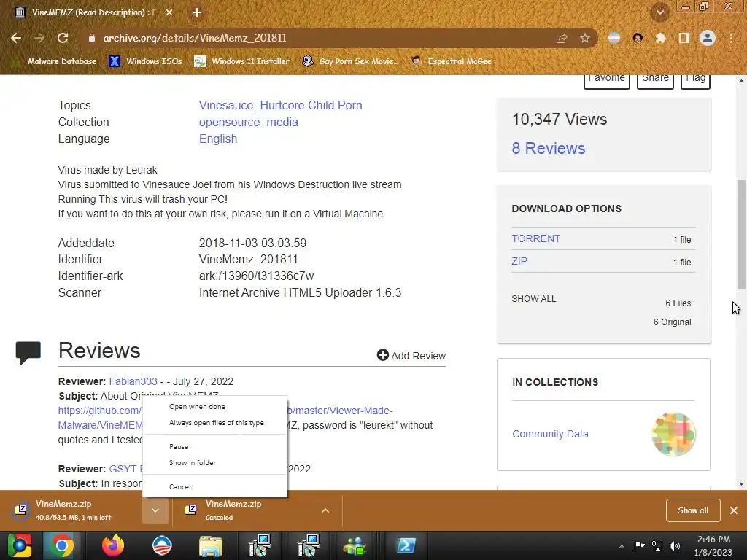Open the Chrome three-dot menu
Viewport: 747px width, 560px height.
731,38
